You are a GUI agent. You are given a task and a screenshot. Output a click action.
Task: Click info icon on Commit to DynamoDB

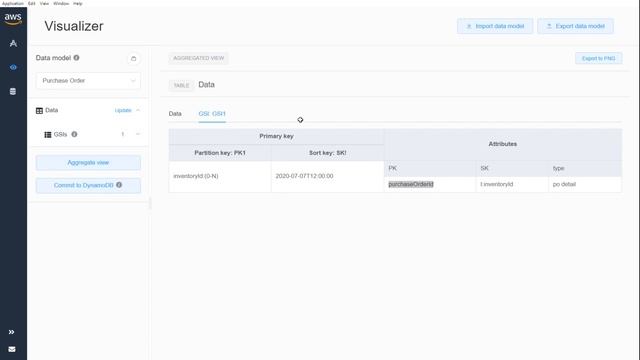coord(119,185)
